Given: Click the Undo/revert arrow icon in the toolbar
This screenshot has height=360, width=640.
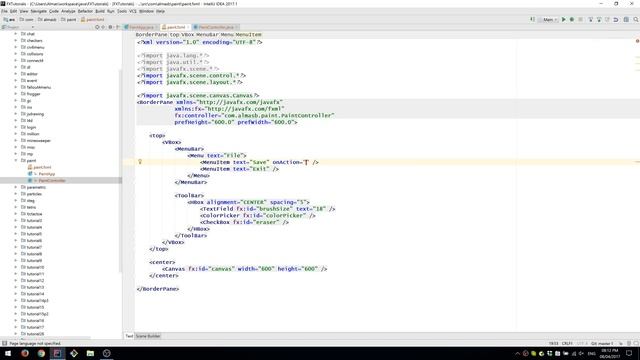Looking at the screenshot, I should 616,20.
